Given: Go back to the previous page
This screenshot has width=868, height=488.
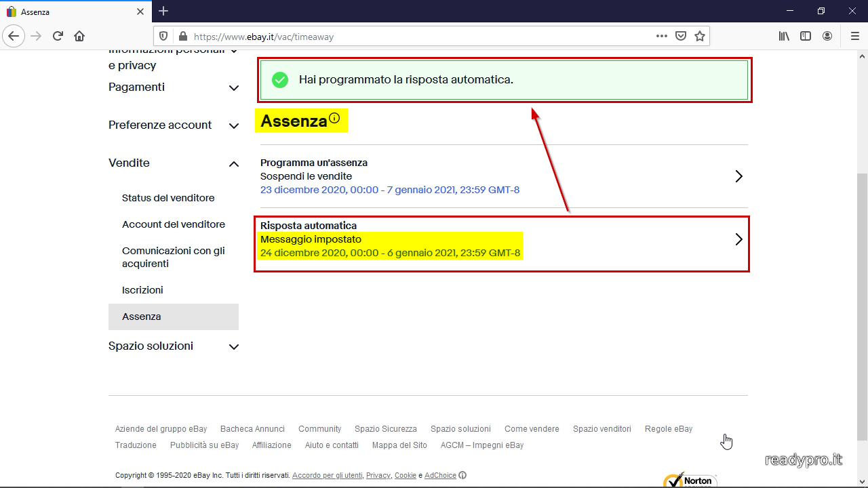Looking at the screenshot, I should [x=14, y=36].
